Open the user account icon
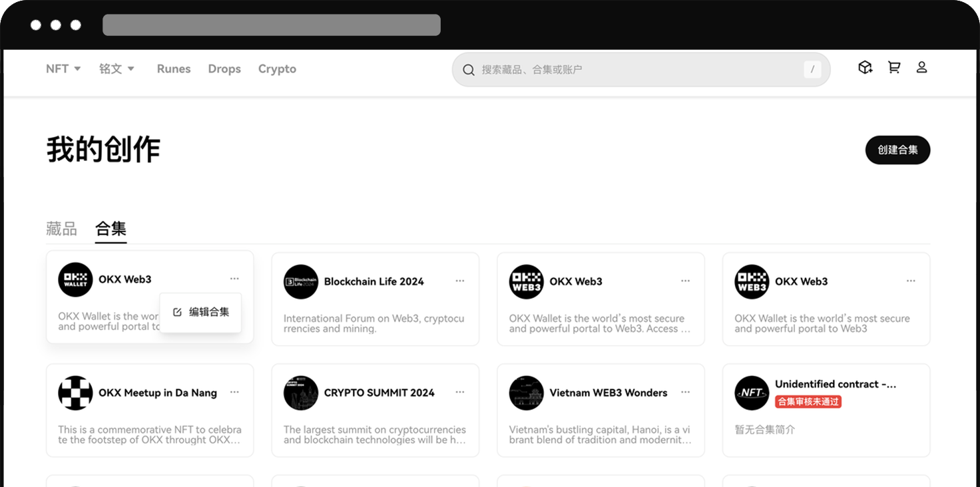 pyautogui.click(x=921, y=67)
